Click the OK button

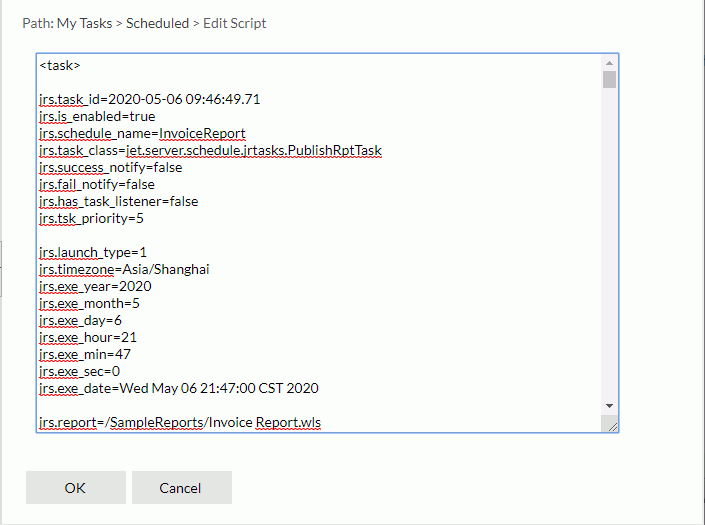coord(76,488)
